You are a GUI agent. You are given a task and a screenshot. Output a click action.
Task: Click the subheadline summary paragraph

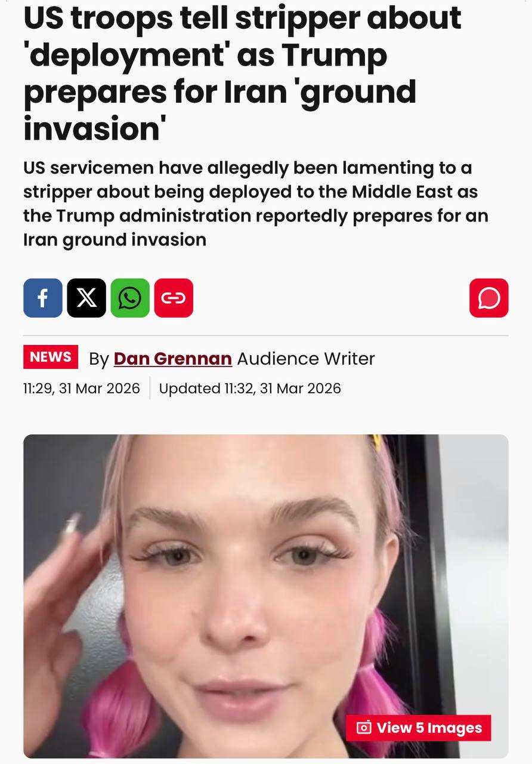pos(256,204)
